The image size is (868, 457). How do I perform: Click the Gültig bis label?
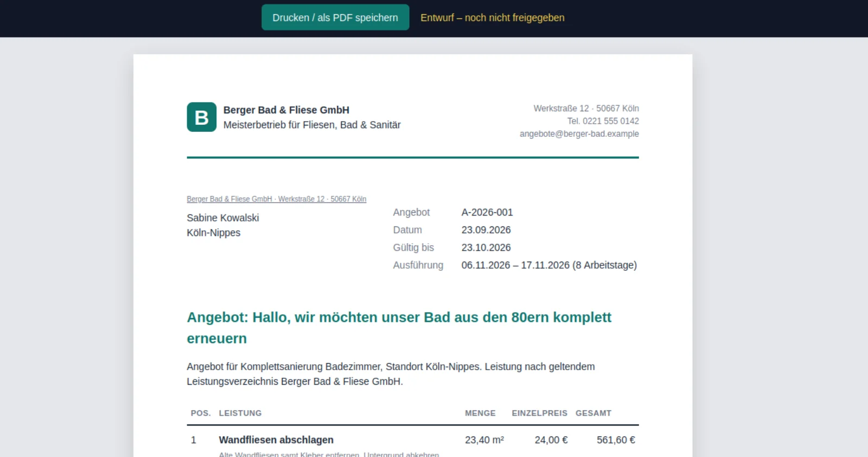413,247
